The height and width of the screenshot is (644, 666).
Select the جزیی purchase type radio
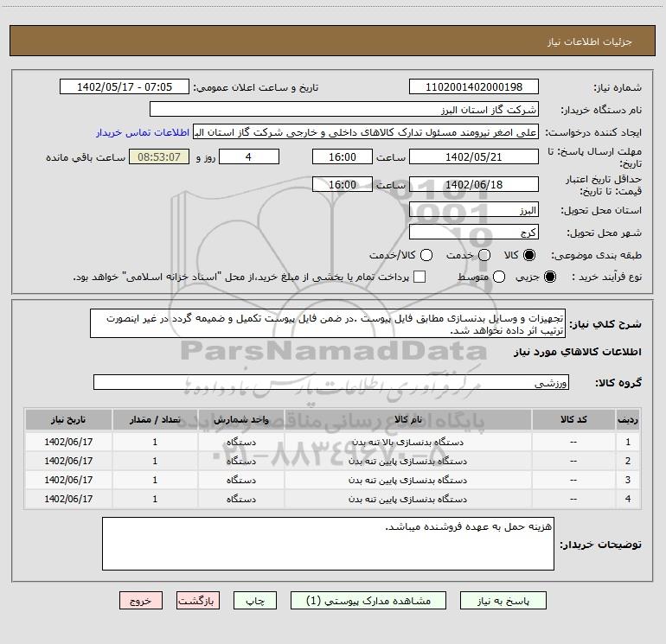(x=549, y=277)
